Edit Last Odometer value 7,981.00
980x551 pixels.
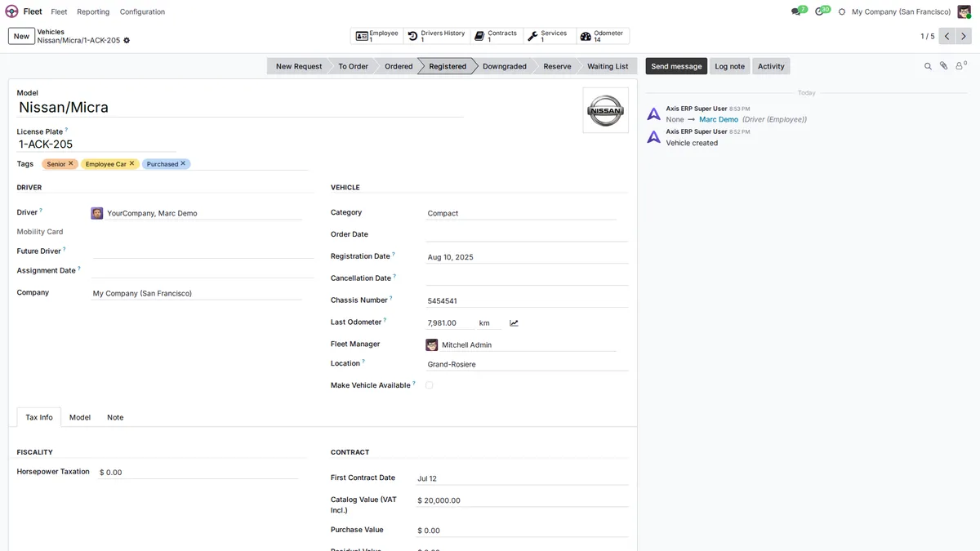click(449, 323)
